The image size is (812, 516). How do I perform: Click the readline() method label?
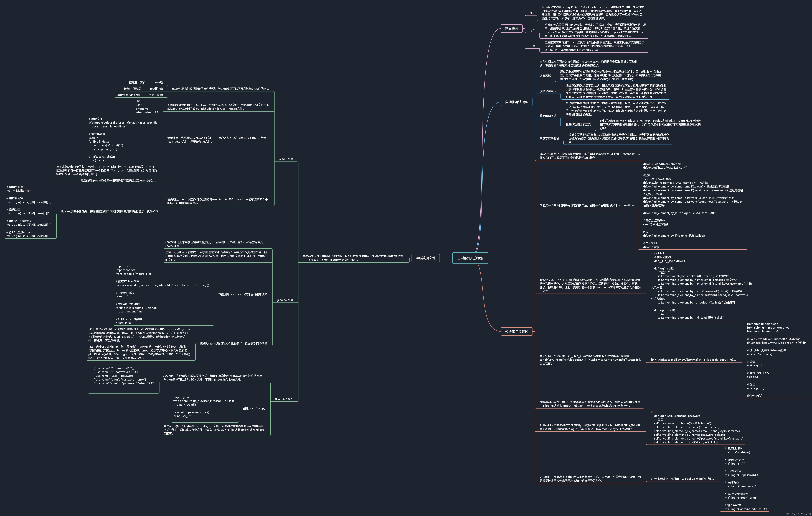156,89
